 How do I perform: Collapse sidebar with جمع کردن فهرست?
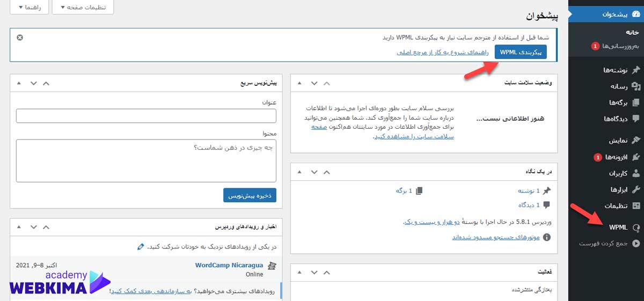[x=603, y=243]
